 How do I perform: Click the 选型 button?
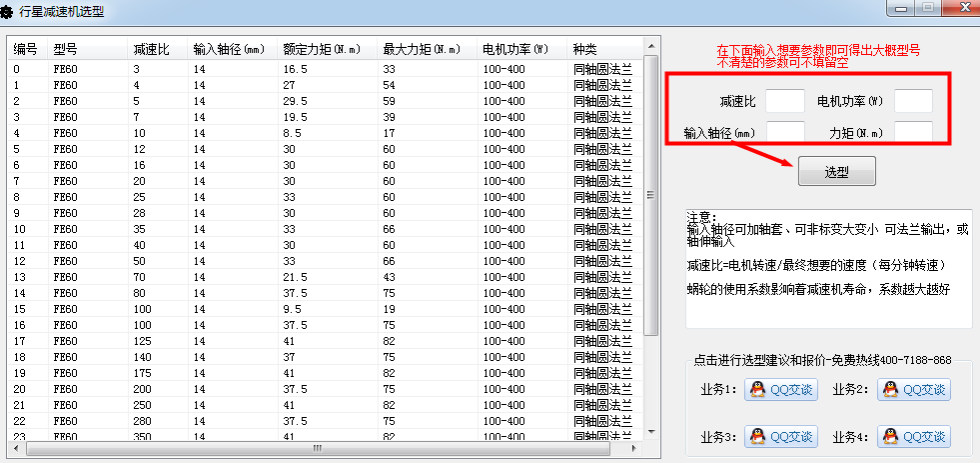click(x=836, y=171)
